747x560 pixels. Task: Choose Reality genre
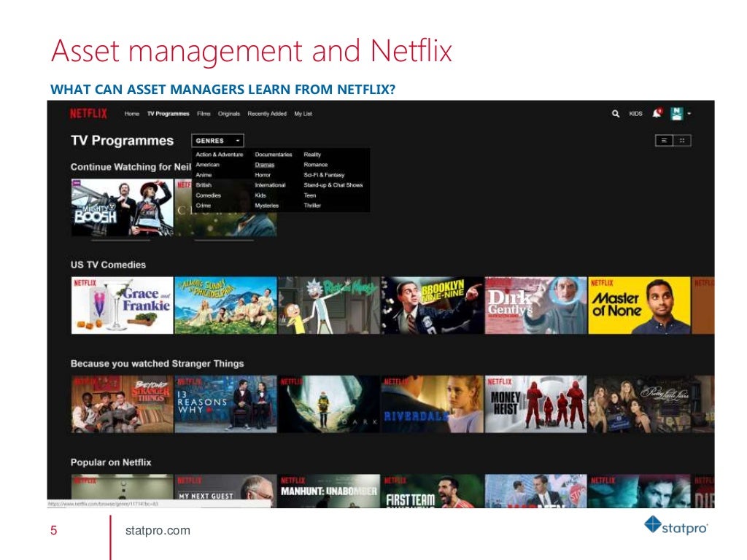312,155
